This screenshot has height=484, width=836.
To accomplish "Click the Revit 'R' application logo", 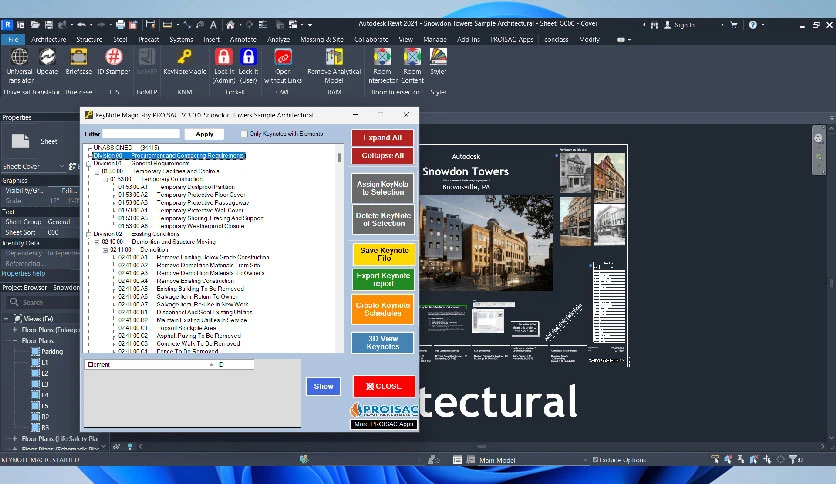I will [x=7, y=25].
